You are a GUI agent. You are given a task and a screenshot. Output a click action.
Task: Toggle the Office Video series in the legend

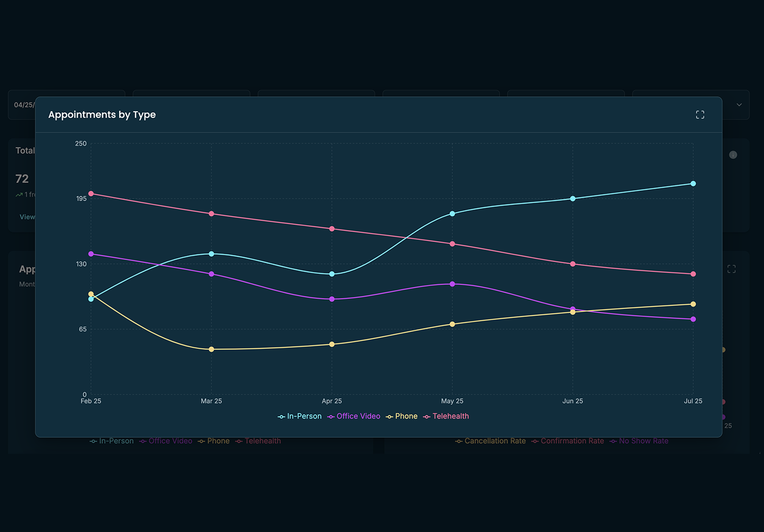[x=354, y=417]
